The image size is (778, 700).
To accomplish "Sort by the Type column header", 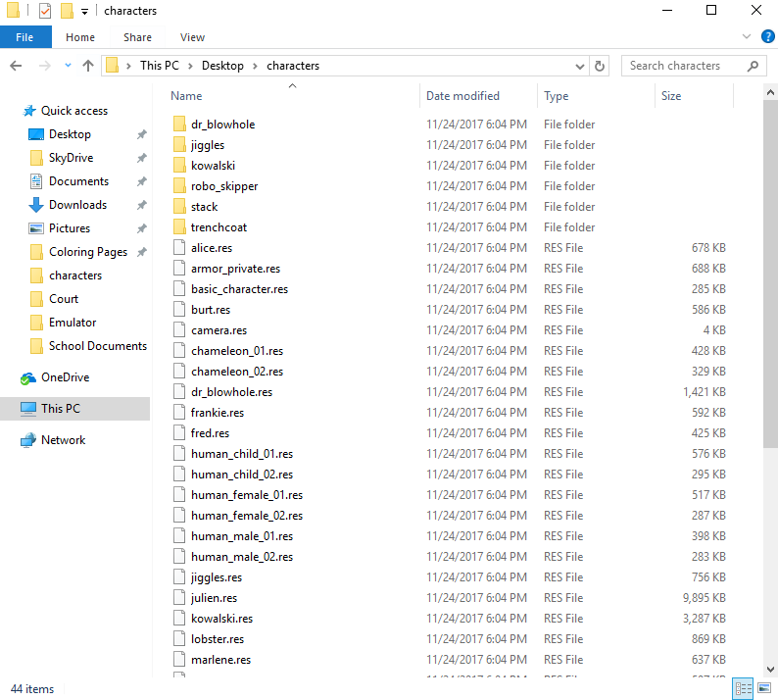I will point(556,96).
